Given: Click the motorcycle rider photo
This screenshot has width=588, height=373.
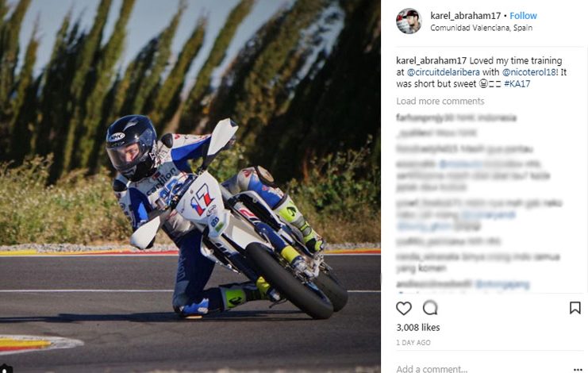Looking at the screenshot, I should click(x=190, y=186).
